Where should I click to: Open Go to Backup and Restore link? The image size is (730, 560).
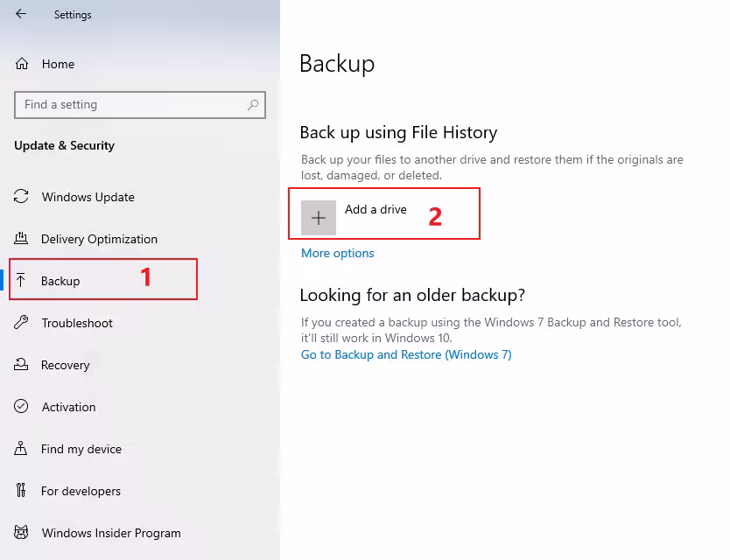406,354
